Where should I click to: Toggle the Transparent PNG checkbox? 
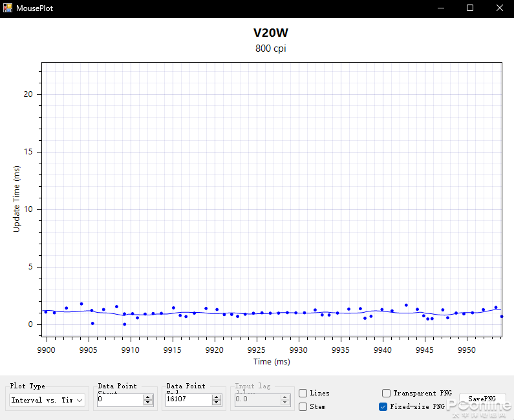tap(386, 393)
